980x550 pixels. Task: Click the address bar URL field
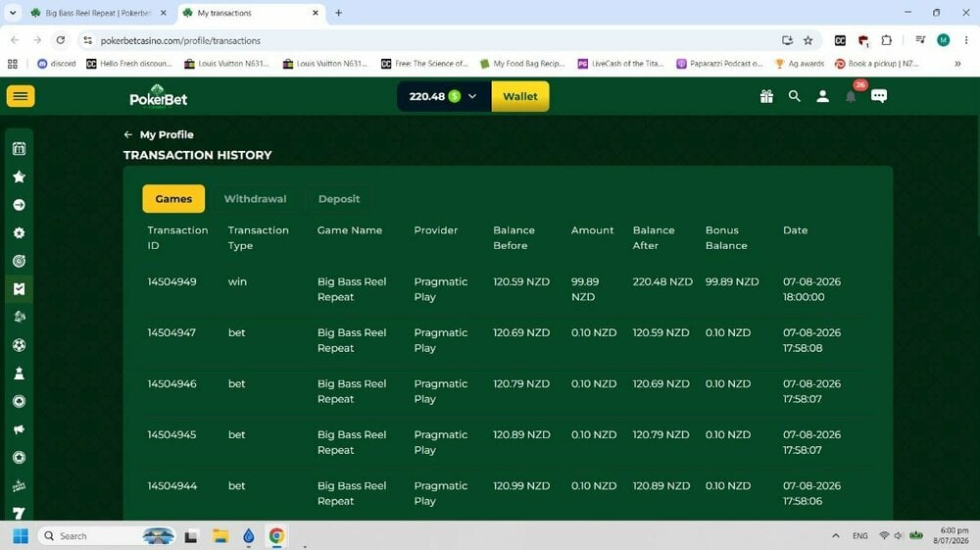pos(431,40)
